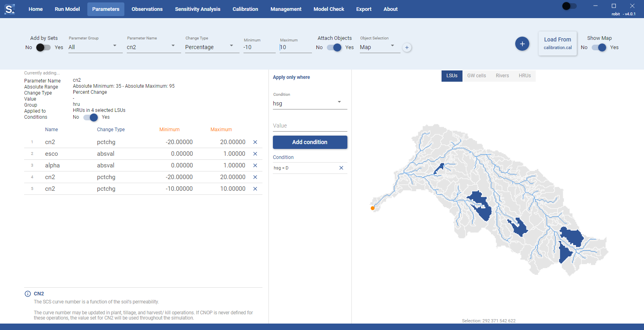Image resolution: width=644 pixels, height=330 pixels.
Task: Click the Add condition button
Action: 310,142
